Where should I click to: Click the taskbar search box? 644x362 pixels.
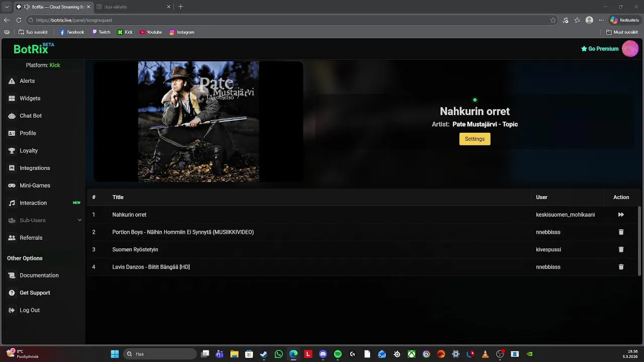160,354
